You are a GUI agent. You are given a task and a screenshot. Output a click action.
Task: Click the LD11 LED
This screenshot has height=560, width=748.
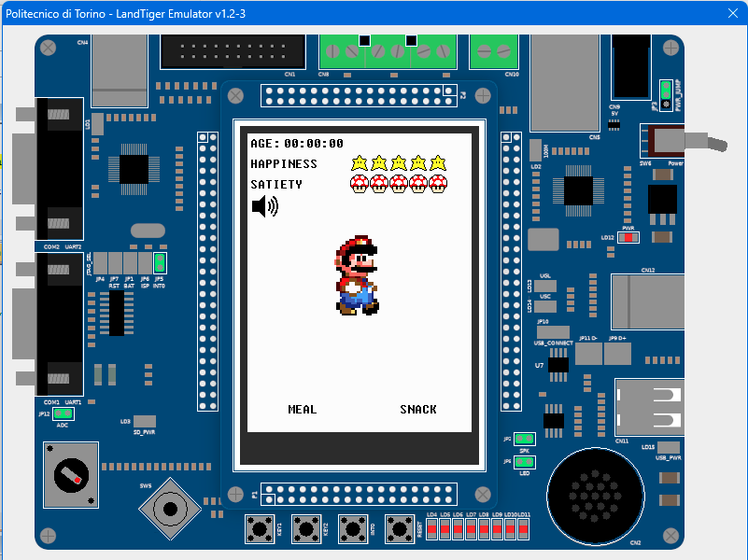(523, 529)
